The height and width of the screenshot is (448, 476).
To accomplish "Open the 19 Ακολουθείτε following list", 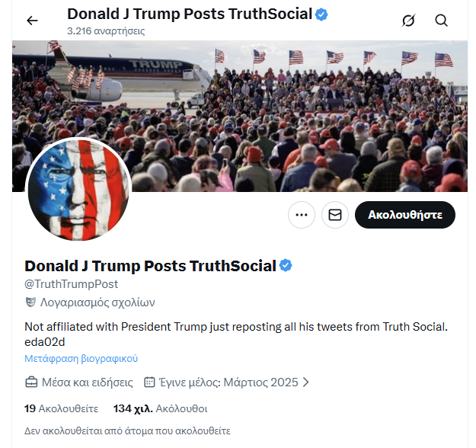I will [56, 408].
